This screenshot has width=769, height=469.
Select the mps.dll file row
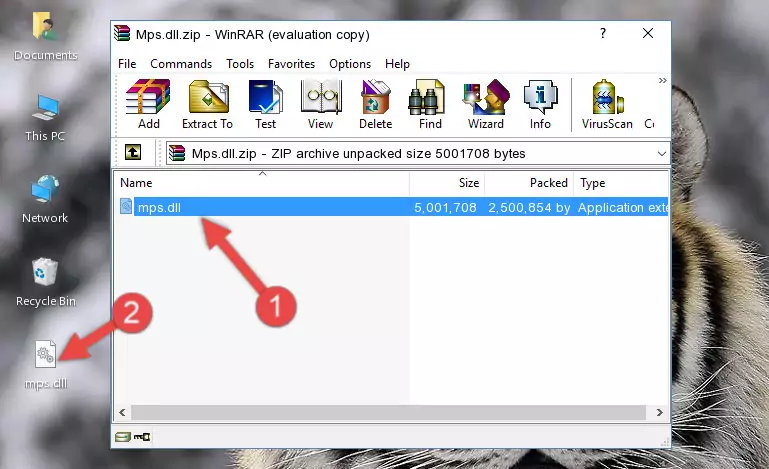point(392,208)
